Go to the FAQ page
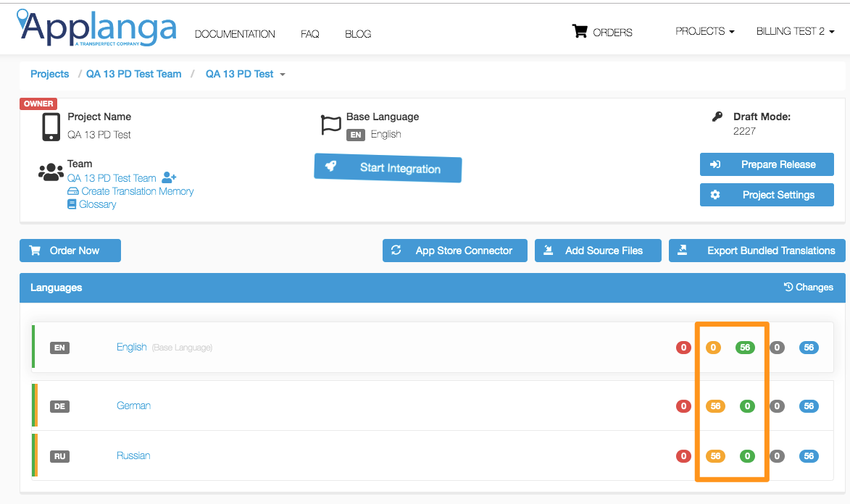 tap(309, 34)
